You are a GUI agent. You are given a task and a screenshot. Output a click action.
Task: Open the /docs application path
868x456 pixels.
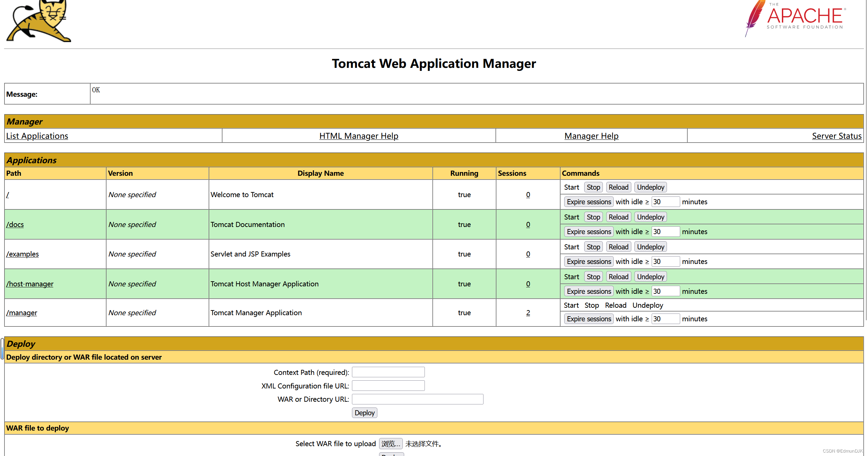point(15,225)
